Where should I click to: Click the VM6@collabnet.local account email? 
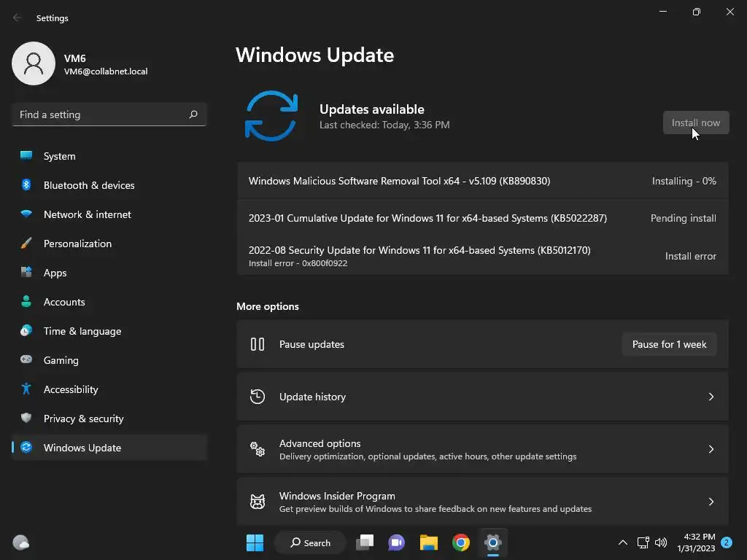106,71
